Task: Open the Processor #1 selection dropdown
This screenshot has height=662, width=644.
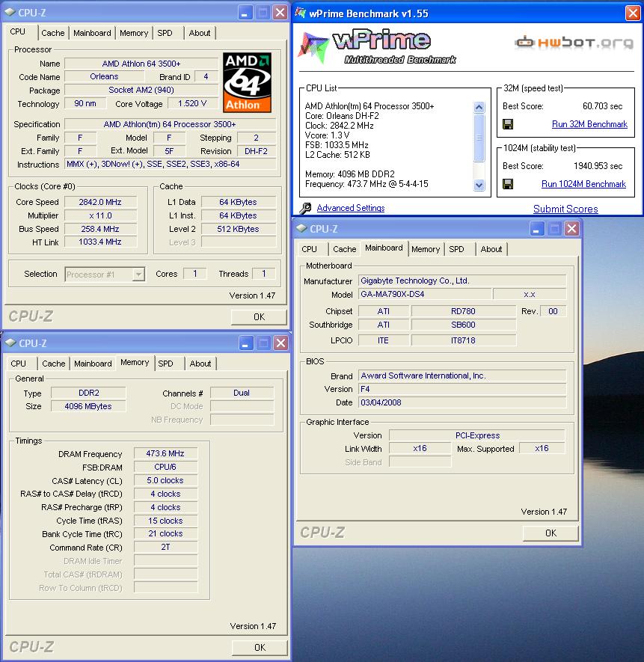Action: [138, 275]
